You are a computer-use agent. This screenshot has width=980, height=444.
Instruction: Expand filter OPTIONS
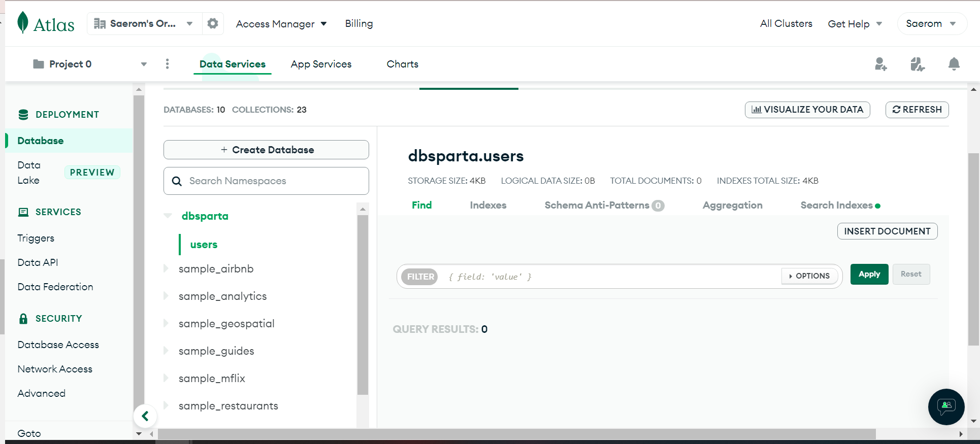pos(809,276)
